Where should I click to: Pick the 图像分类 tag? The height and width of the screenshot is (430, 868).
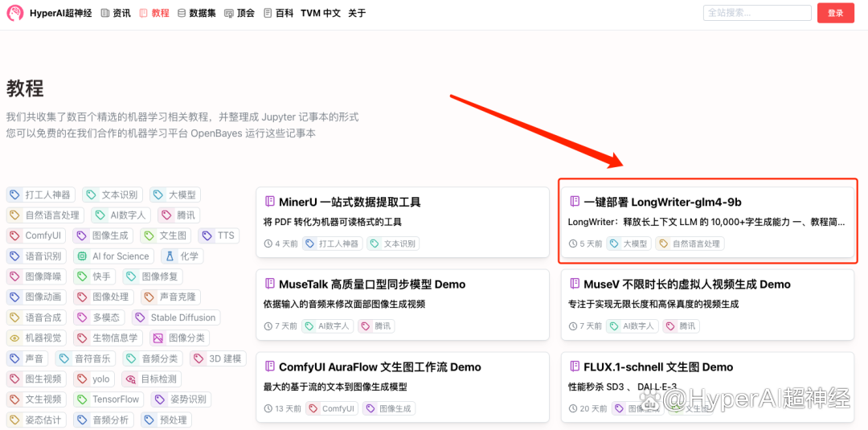tap(179, 338)
